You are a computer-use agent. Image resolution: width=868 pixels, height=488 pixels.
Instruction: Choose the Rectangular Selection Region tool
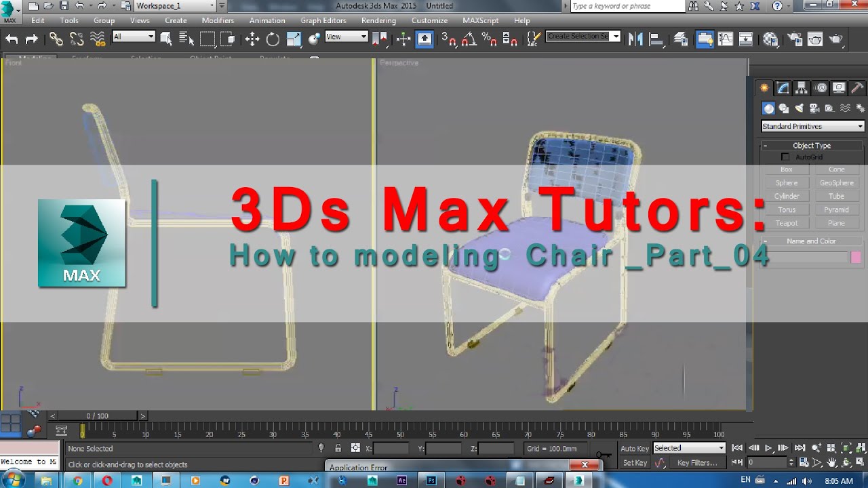click(208, 39)
